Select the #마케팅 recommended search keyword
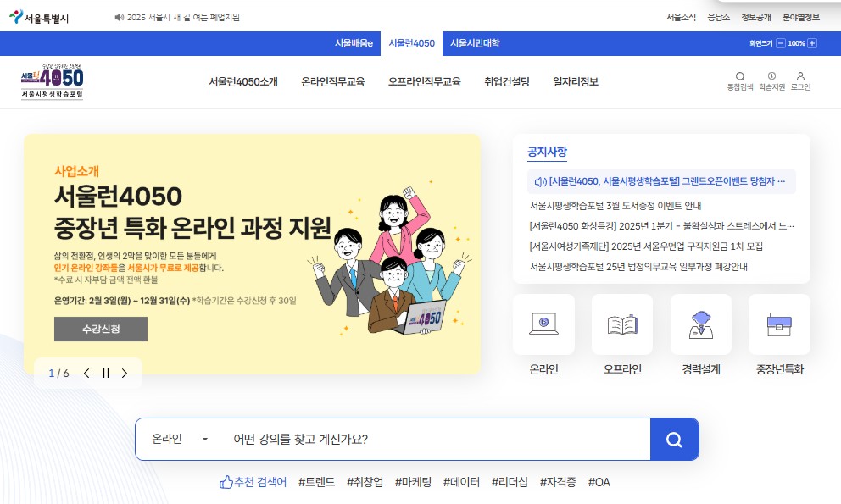 point(412,482)
